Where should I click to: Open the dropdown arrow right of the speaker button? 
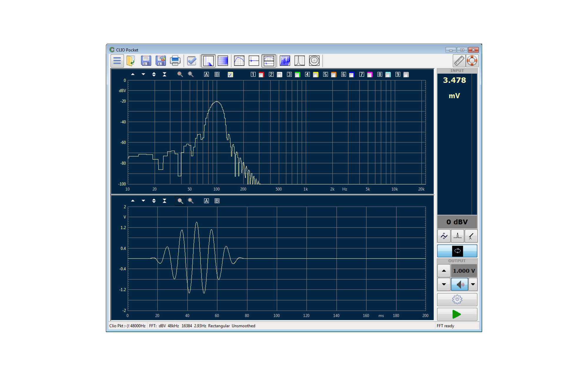click(x=473, y=284)
